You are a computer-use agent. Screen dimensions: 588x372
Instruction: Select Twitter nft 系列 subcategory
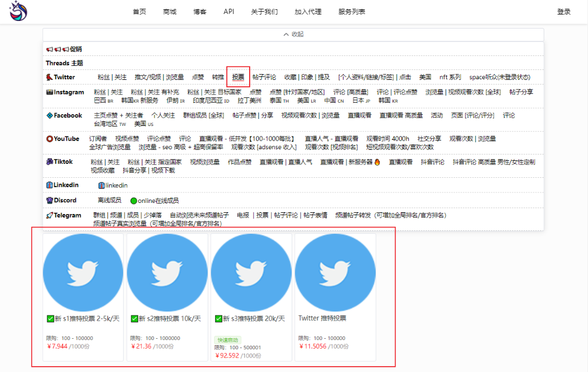coord(450,77)
